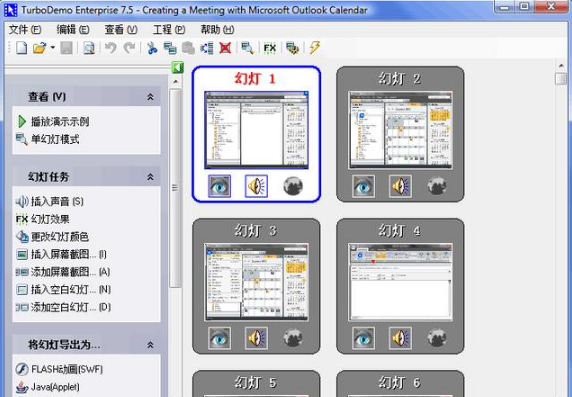The height and width of the screenshot is (397, 572).
Task: Click 幻灯效果 FX task
Action: (43, 219)
